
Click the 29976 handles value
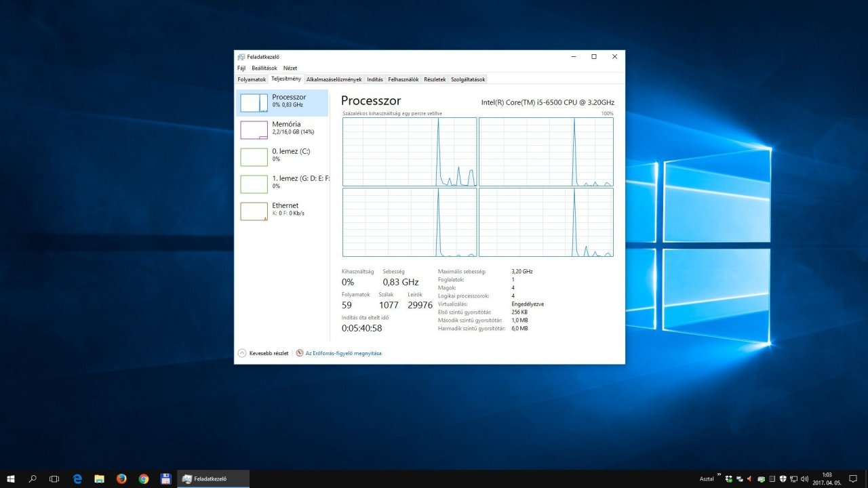pos(420,306)
